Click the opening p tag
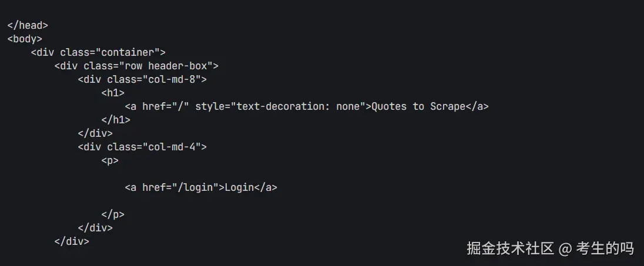644x266 pixels. (x=109, y=160)
